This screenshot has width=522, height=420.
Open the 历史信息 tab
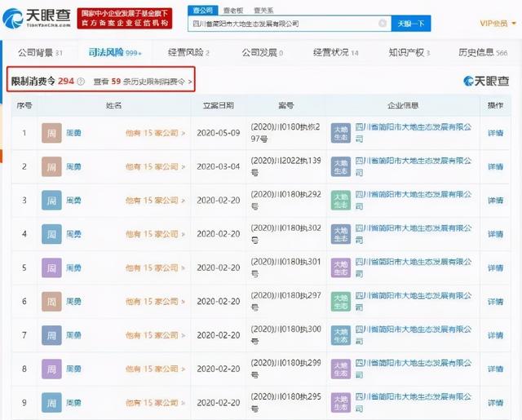[x=483, y=52]
